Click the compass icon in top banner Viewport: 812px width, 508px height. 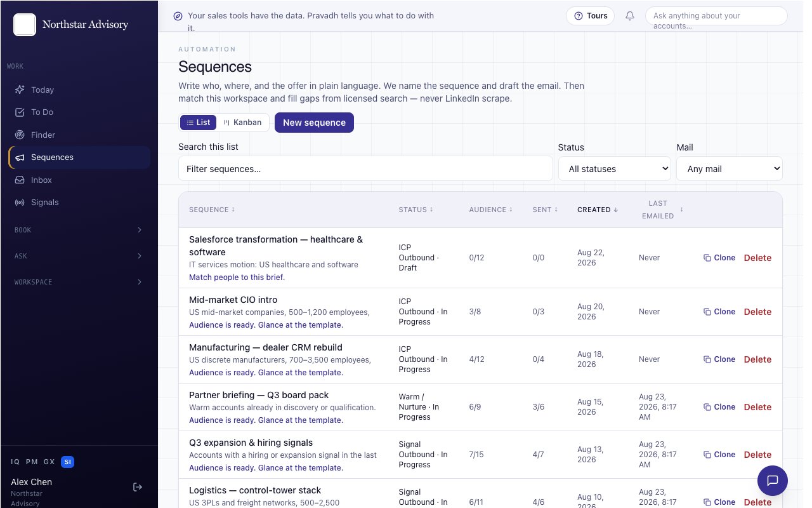178,16
